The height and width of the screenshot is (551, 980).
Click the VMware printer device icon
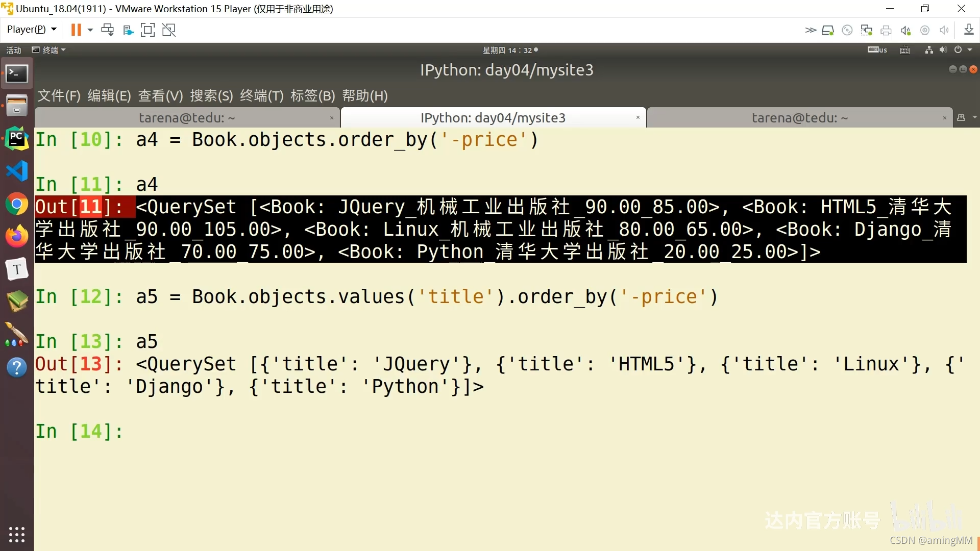886,31
